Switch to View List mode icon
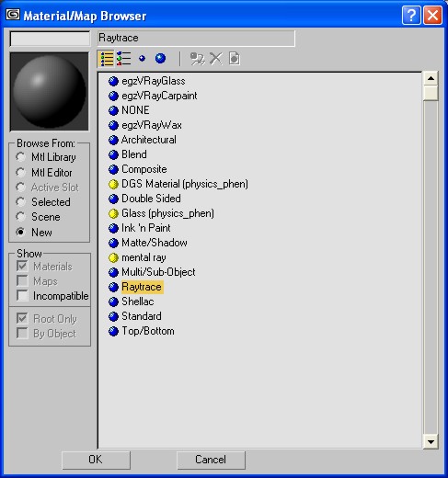448x478 pixels. (106, 59)
